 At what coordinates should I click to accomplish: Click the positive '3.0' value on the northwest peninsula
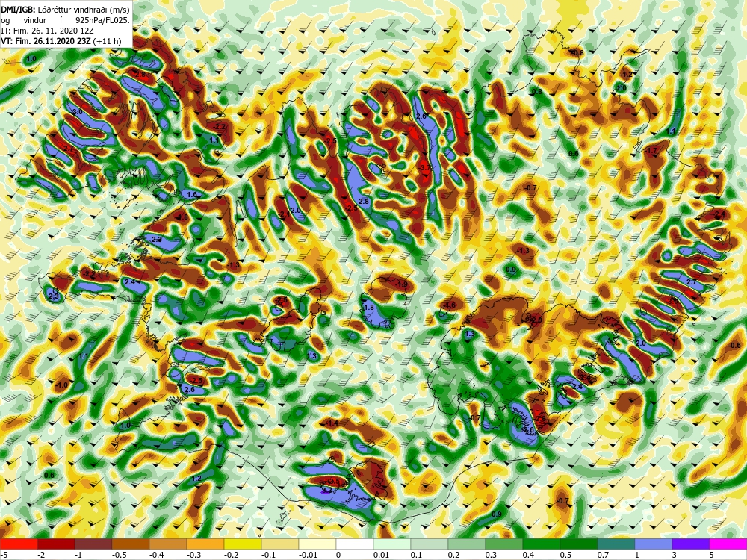tap(77, 112)
